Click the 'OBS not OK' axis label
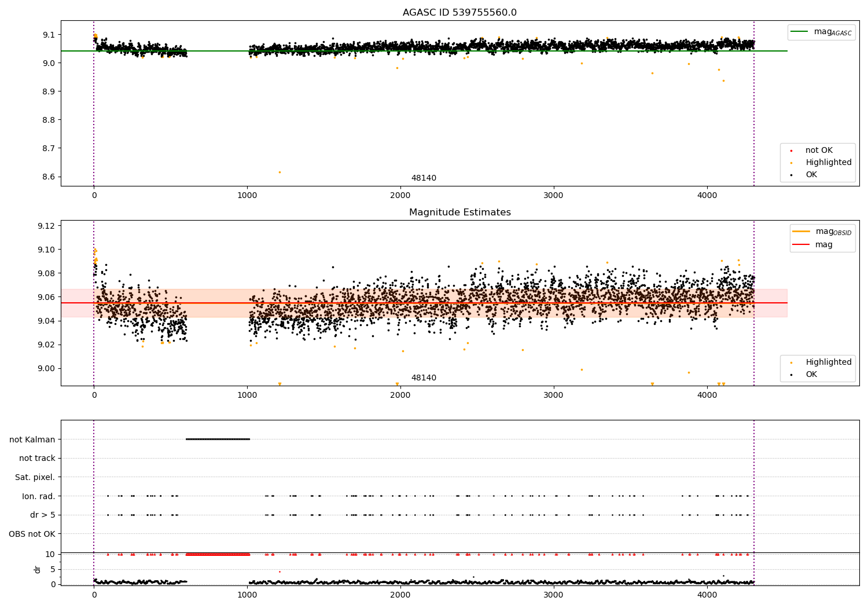 32,534
